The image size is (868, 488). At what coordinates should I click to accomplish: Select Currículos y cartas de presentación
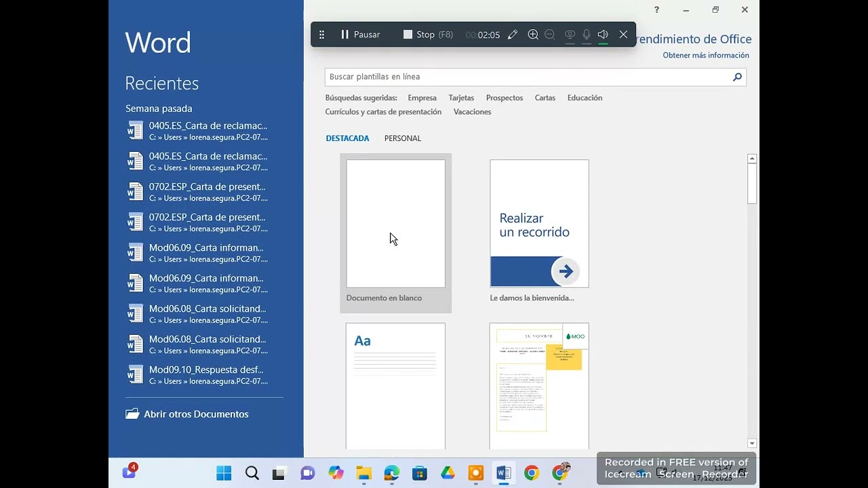[383, 112]
